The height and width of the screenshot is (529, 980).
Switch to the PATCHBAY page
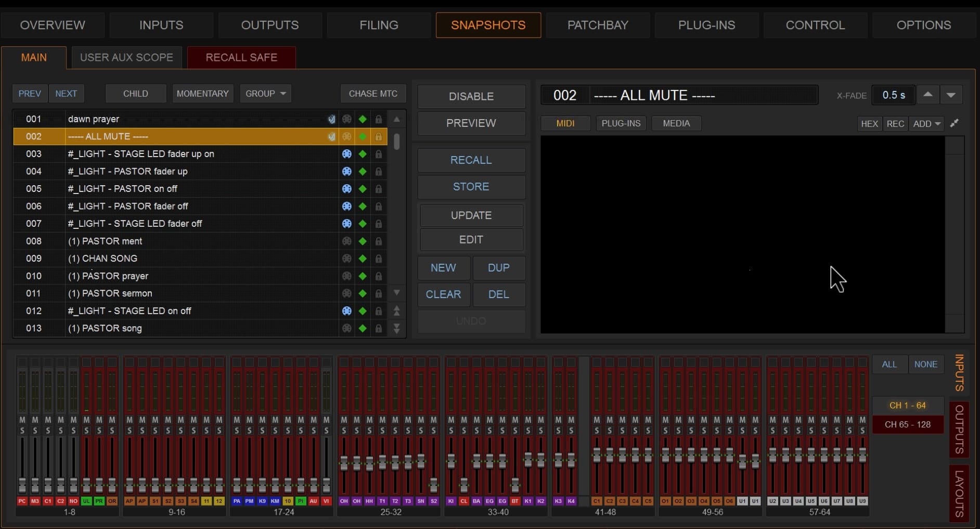click(x=598, y=25)
